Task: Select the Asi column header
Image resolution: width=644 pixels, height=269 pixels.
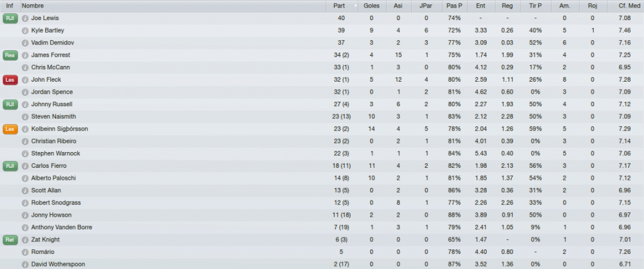Action: (x=398, y=6)
